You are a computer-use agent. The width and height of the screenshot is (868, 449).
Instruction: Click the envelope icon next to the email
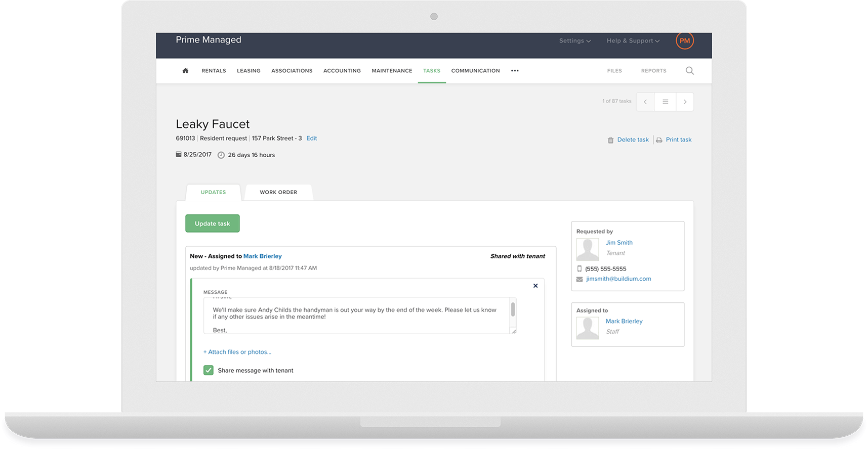click(580, 279)
